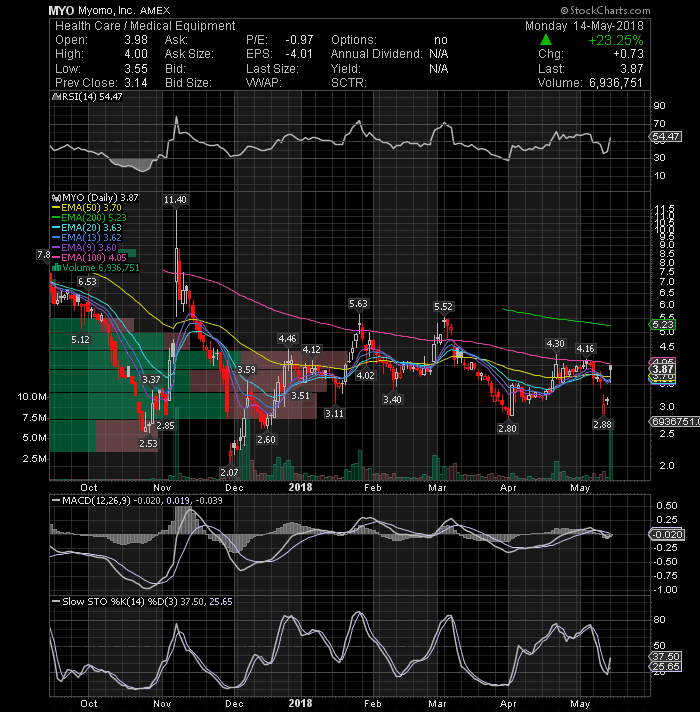Click the 25.65 stochastic axis tag

point(665,667)
